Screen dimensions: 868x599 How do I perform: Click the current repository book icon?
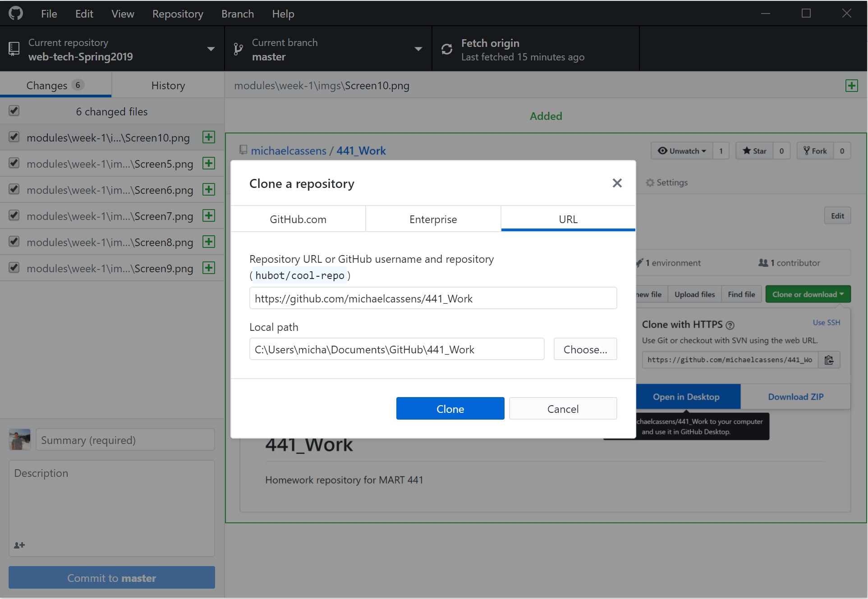[14, 49]
